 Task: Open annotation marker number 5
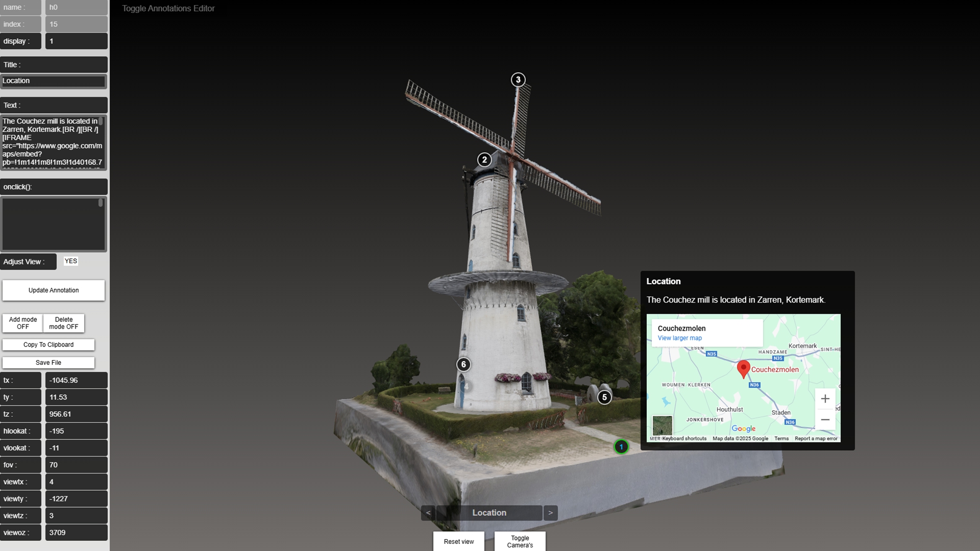(604, 397)
